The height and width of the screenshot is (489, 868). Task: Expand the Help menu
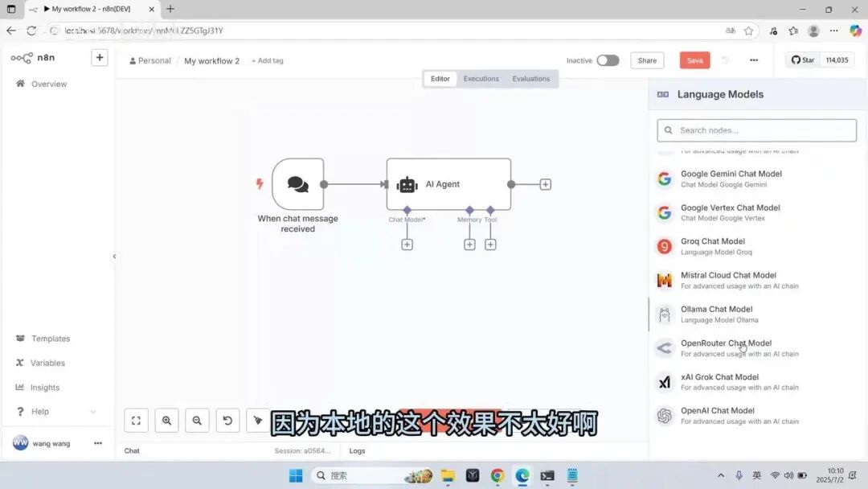click(x=55, y=412)
